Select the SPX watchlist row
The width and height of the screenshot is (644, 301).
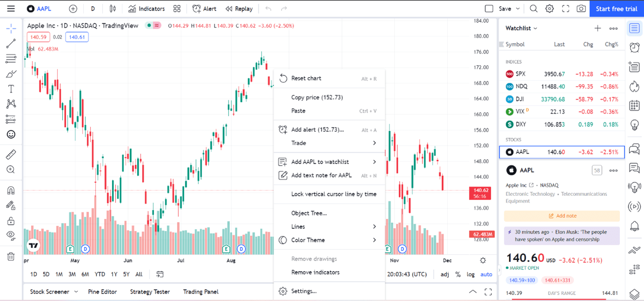562,74
